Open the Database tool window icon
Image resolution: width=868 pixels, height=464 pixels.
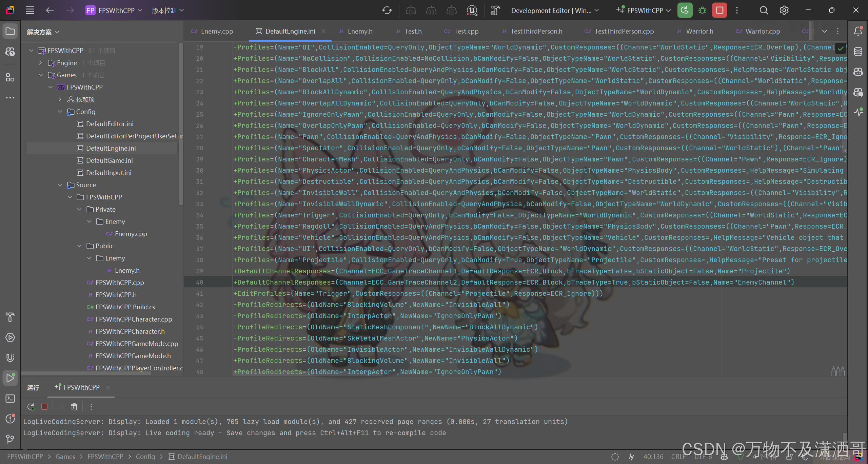[x=858, y=52]
